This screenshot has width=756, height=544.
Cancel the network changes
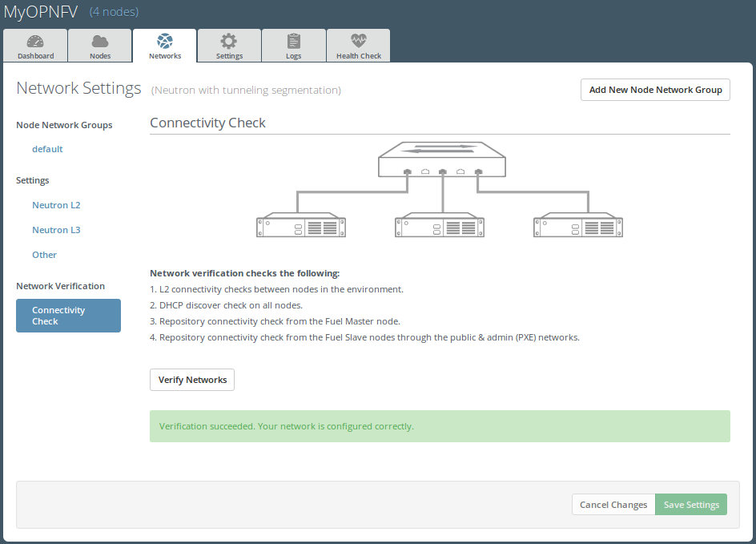click(x=613, y=505)
